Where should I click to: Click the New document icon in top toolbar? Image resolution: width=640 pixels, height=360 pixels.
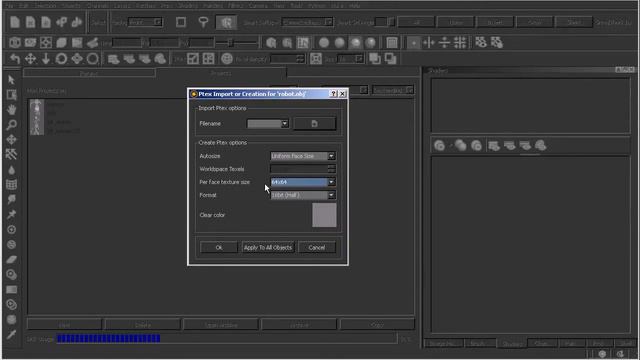(15, 22)
